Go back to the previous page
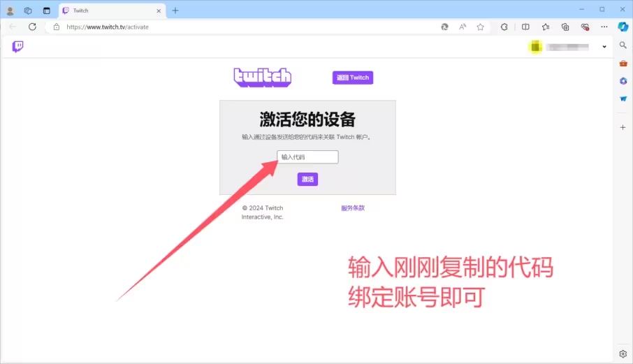633x364 pixels. click(13, 27)
